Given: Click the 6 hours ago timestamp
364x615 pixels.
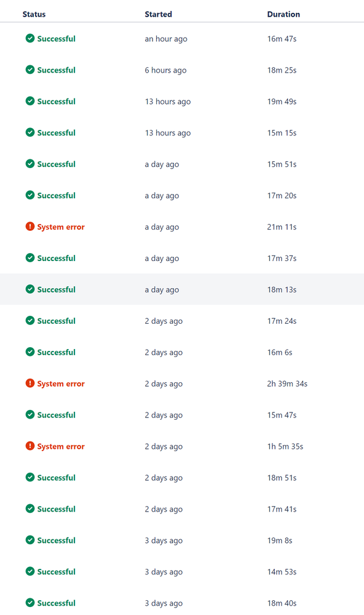Looking at the screenshot, I should pos(164,70).
